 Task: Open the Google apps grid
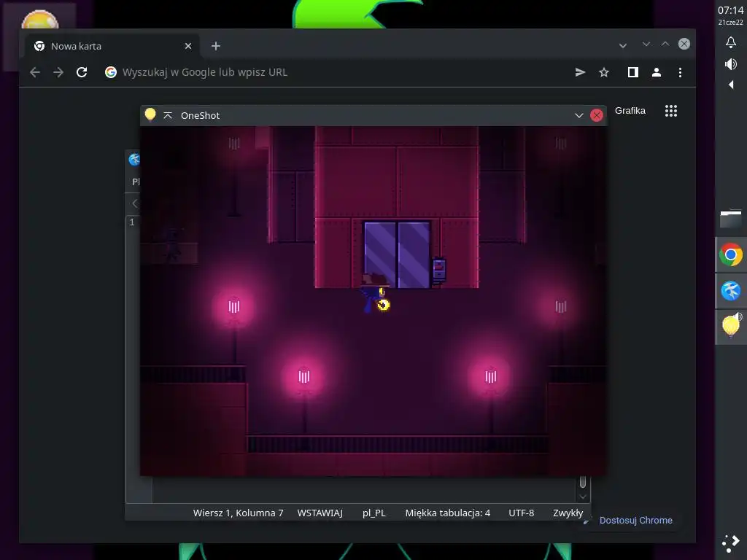click(671, 111)
